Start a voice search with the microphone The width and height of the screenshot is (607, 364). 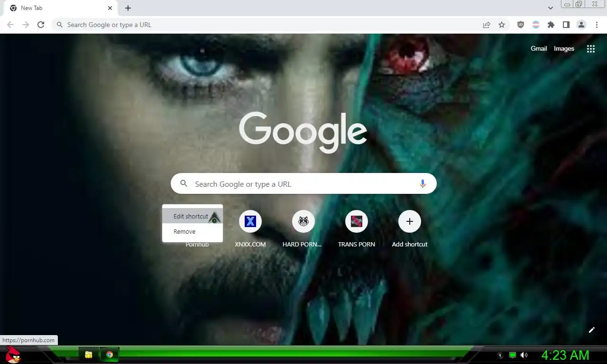[423, 184]
